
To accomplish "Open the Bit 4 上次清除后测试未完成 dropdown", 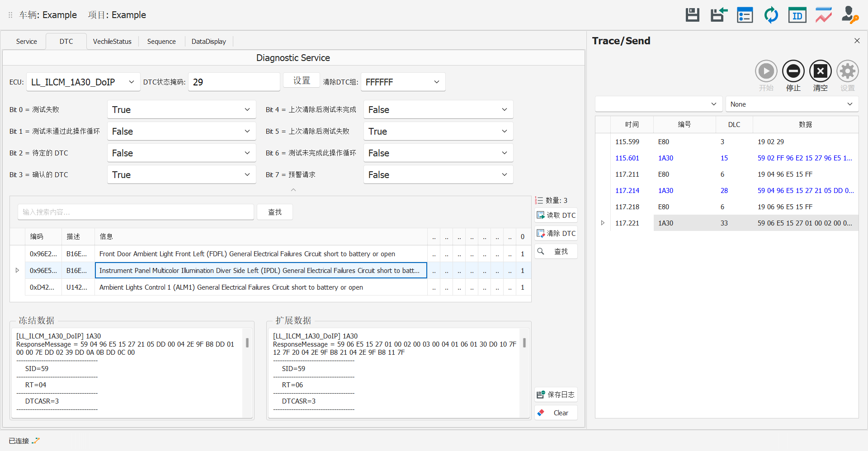I will [438, 109].
